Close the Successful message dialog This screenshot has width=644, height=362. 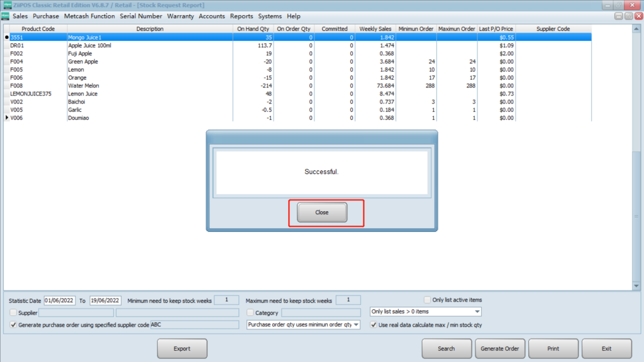coord(322,212)
